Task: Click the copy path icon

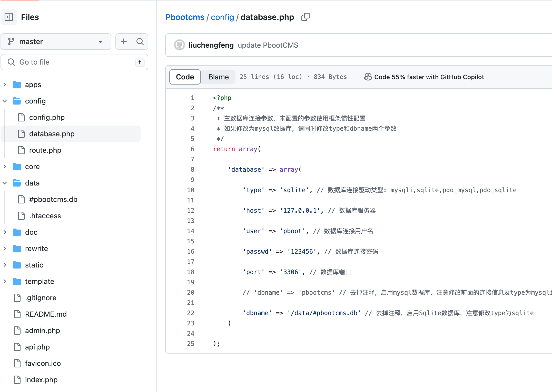Action: [305, 17]
